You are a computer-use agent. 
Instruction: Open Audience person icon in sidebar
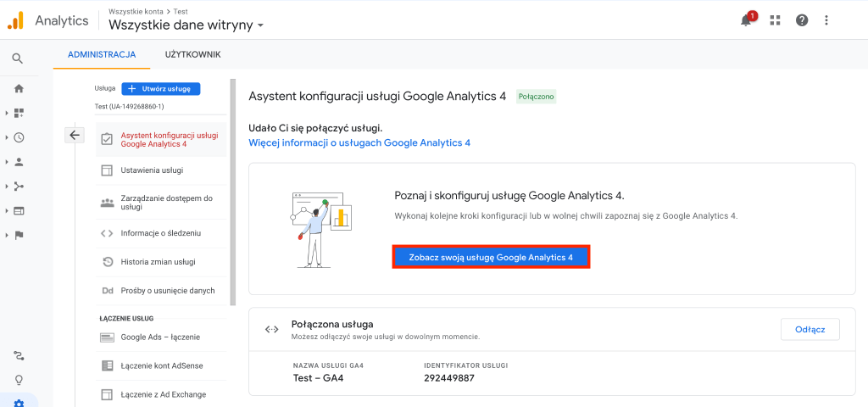pyautogui.click(x=19, y=162)
